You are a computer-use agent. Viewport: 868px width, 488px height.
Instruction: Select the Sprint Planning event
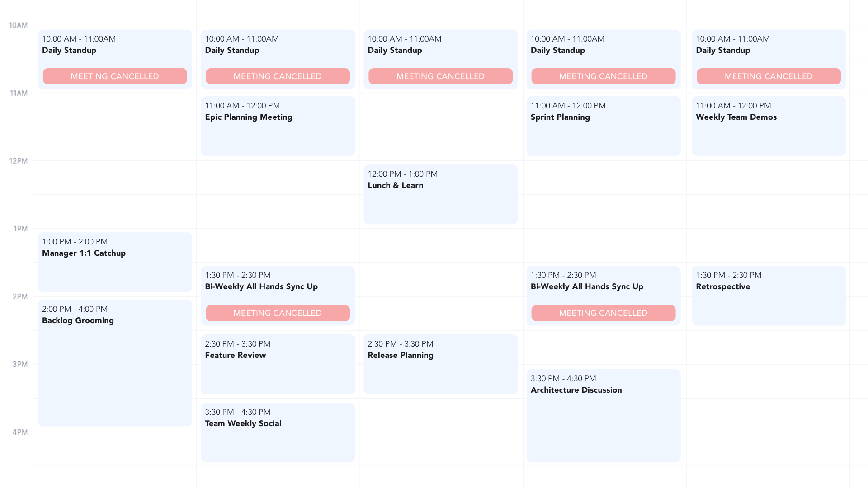(603, 126)
